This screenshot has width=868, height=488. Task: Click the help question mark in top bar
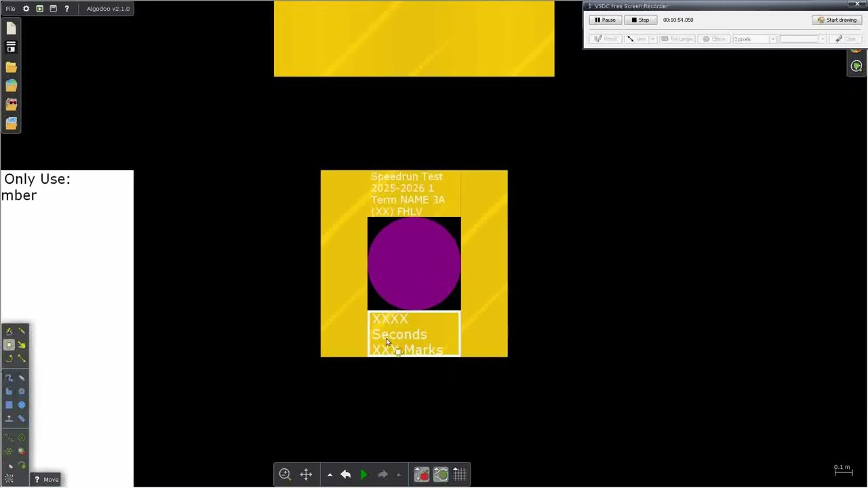point(66,9)
